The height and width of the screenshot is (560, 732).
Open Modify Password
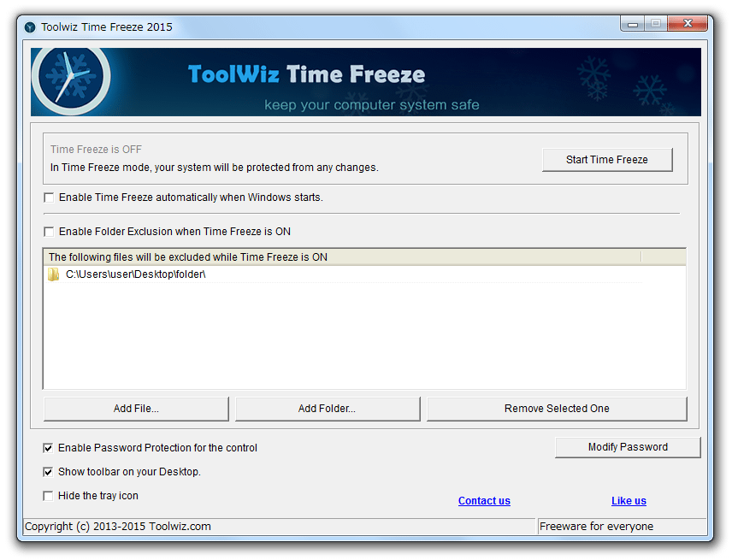click(628, 447)
